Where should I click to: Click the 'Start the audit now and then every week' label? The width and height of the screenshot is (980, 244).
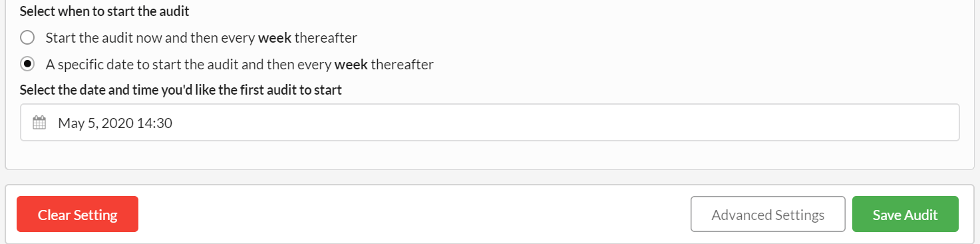pyautogui.click(x=202, y=38)
